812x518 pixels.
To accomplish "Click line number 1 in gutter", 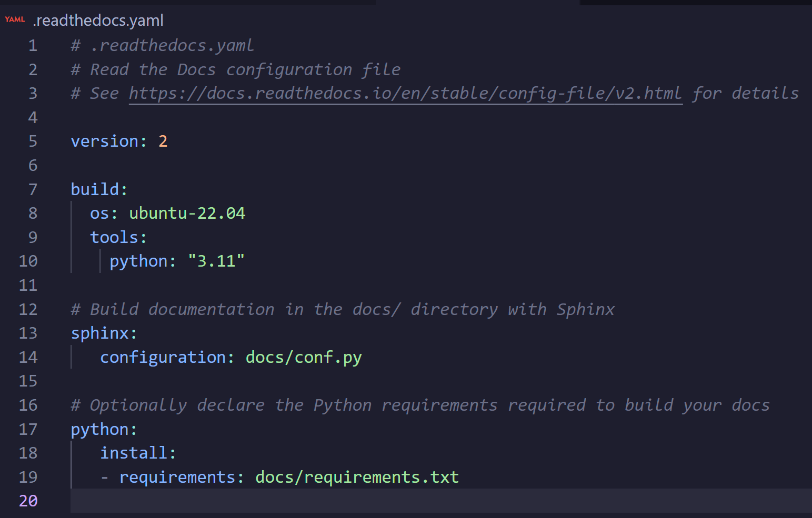I will (x=33, y=45).
